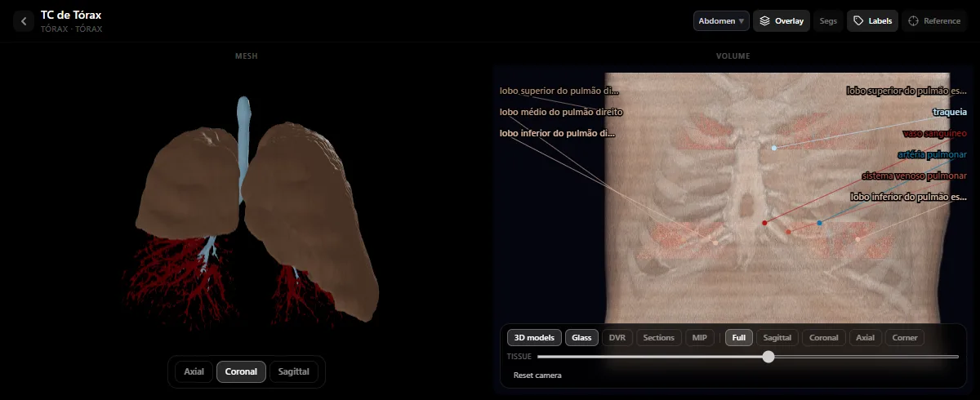Screen dimensions: 980x400
Task: Choose the Axial volume view
Action: (866, 338)
